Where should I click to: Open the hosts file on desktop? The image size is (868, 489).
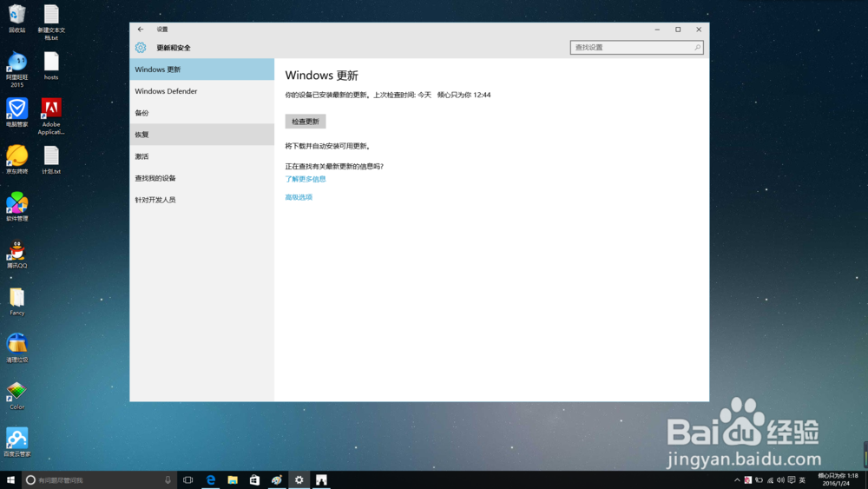coord(51,66)
